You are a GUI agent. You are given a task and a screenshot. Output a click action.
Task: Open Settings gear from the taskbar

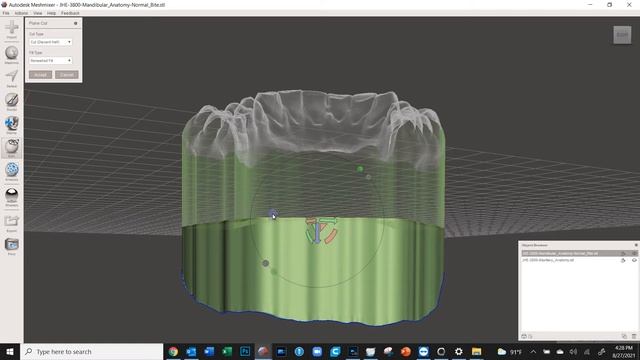click(459, 351)
